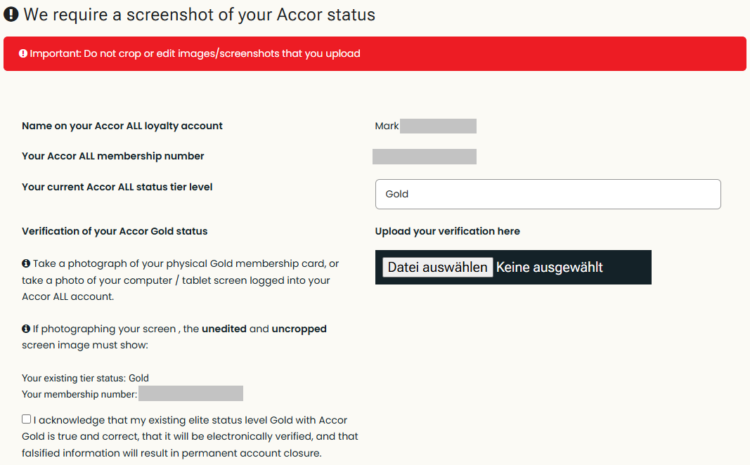Viewport: 750px width, 465px height.
Task: Click the label 'Your current Accor ALL status tier level'
Action: tap(117, 187)
